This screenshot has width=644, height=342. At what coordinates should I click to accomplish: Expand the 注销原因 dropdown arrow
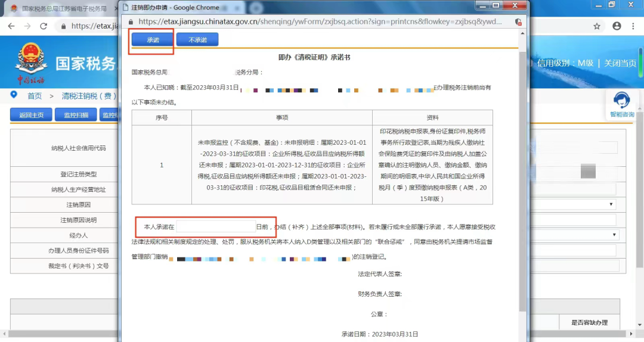611,204
